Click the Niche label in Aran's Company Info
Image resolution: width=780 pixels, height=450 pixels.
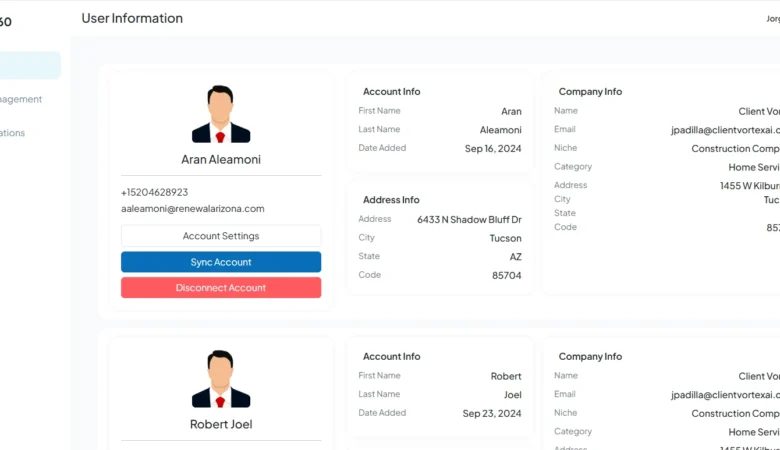point(566,148)
